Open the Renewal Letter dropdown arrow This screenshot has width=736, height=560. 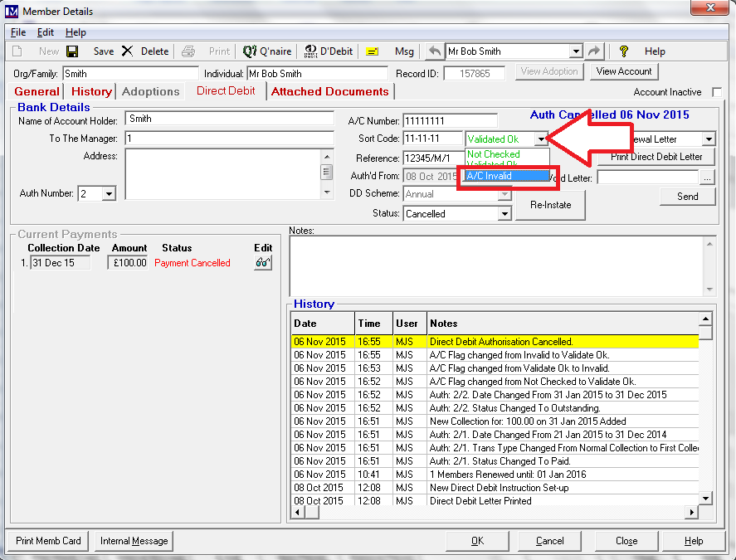coord(709,139)
